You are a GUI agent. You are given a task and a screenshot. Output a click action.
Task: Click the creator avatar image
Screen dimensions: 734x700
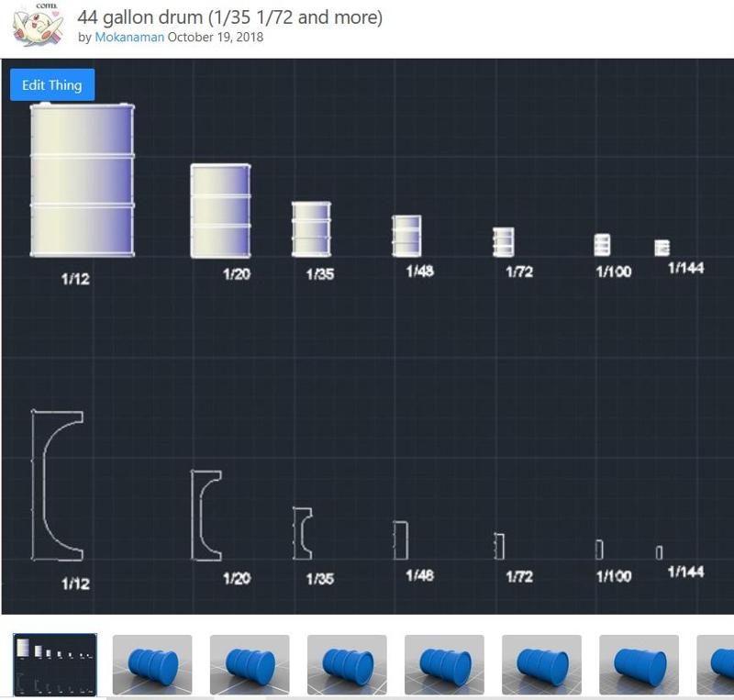point(38,25)
